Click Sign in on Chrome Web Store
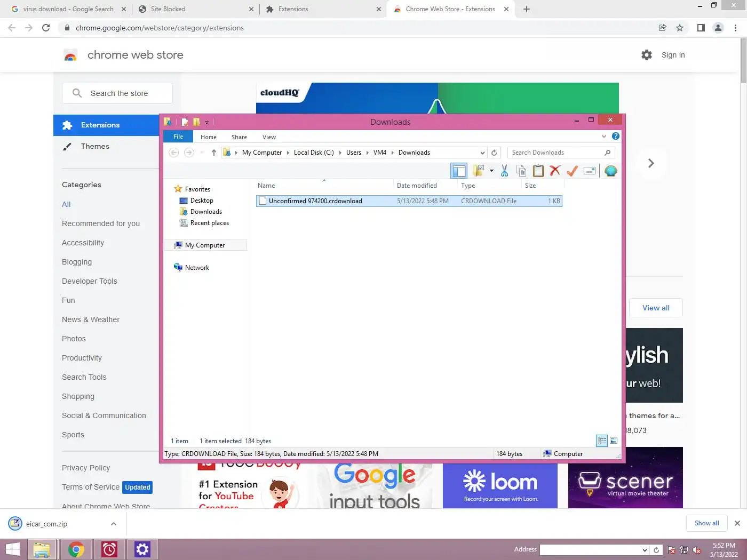Viewport: 747px width, 560px height. 673,55
